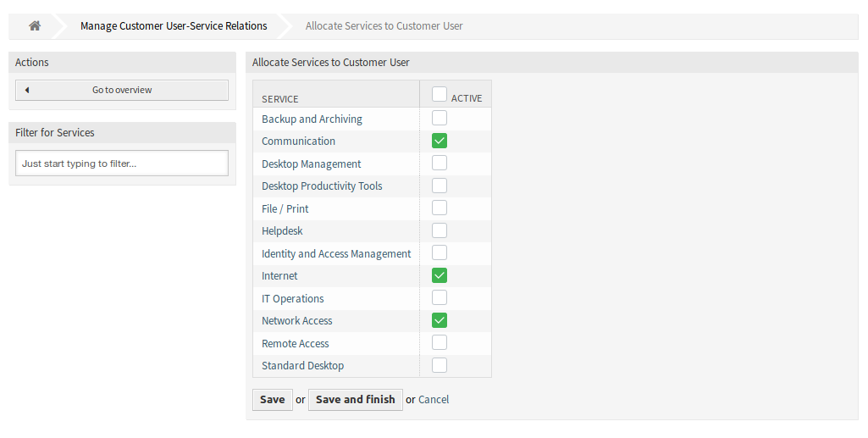Image resolution: width=868 pixels, height=438 pixels.
Task: Click the home icon in the breadcrumb
Action: point(35,25)
